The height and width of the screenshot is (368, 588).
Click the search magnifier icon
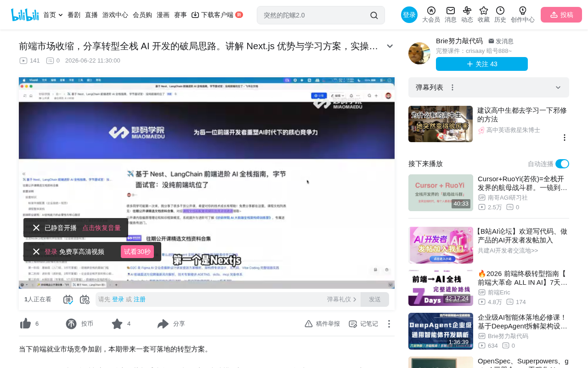374,15
